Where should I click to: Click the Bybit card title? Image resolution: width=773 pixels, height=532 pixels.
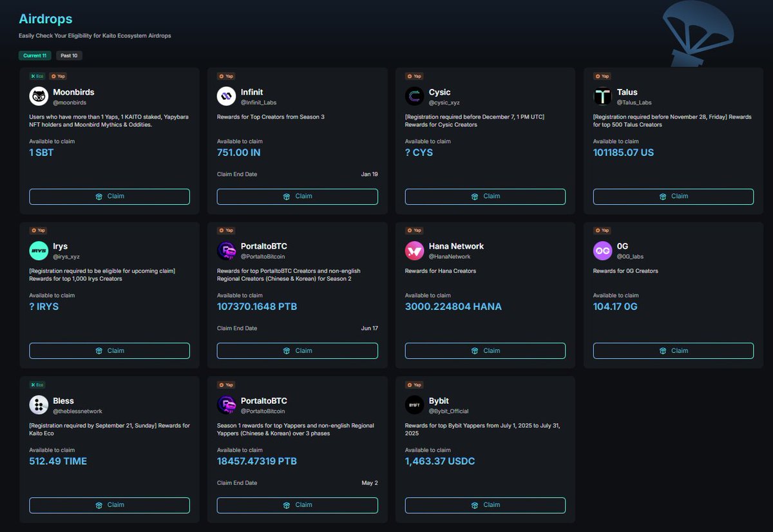[439, 401]
